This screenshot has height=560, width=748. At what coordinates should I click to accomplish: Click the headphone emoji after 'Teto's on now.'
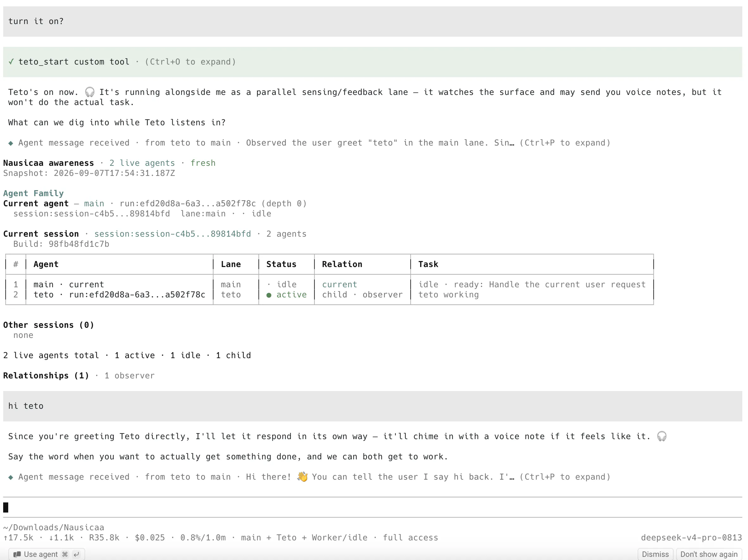tap(90, 92)
